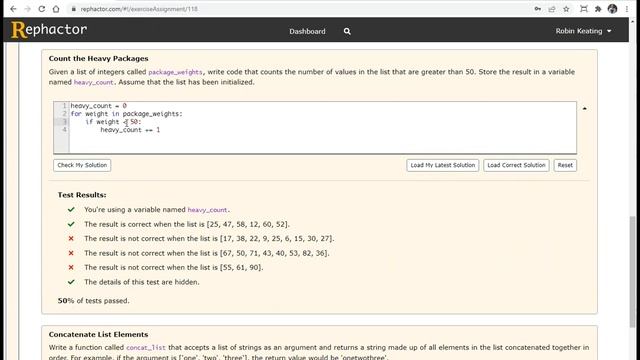
Task: Click line number 1 in gutter
Action: pyautogui.click(x=64, y=106)
